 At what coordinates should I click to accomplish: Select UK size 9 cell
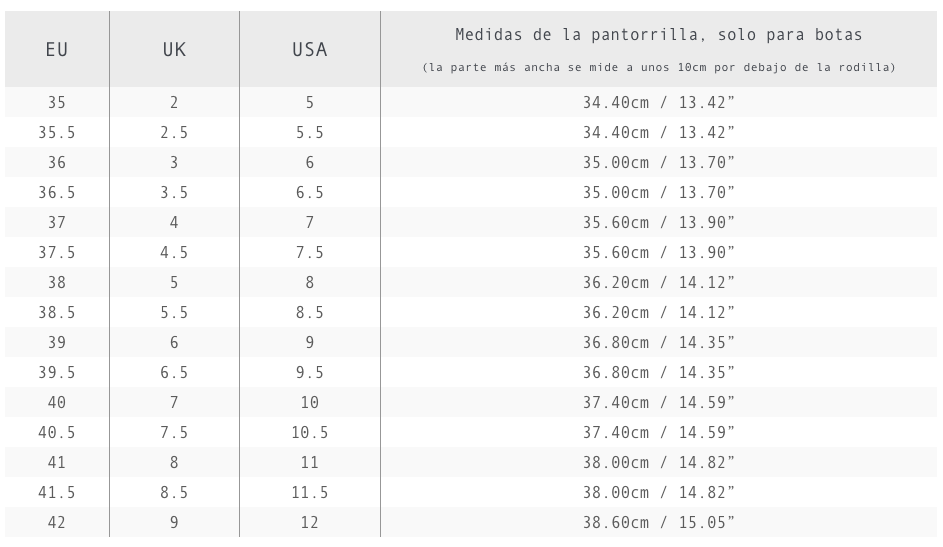pos(174,522)
